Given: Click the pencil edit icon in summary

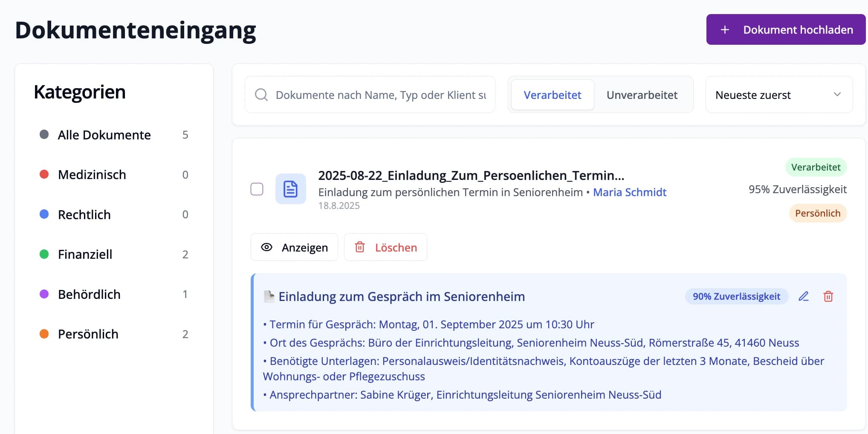Looking at the screenshot, I should (x=803, y=296).
